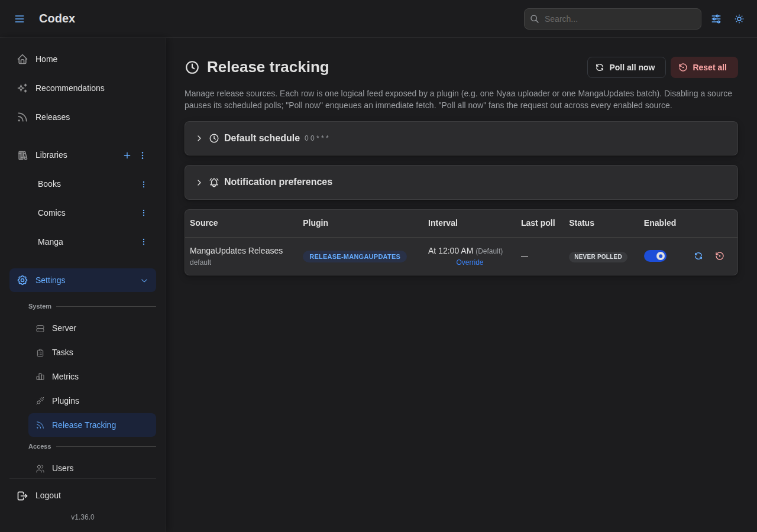Click the v1.36.0 version label

click(x=83, y=517)
